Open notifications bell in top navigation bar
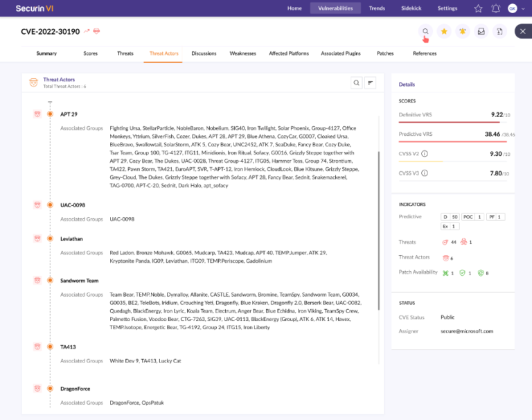532x420 pixels. point(495,8)
